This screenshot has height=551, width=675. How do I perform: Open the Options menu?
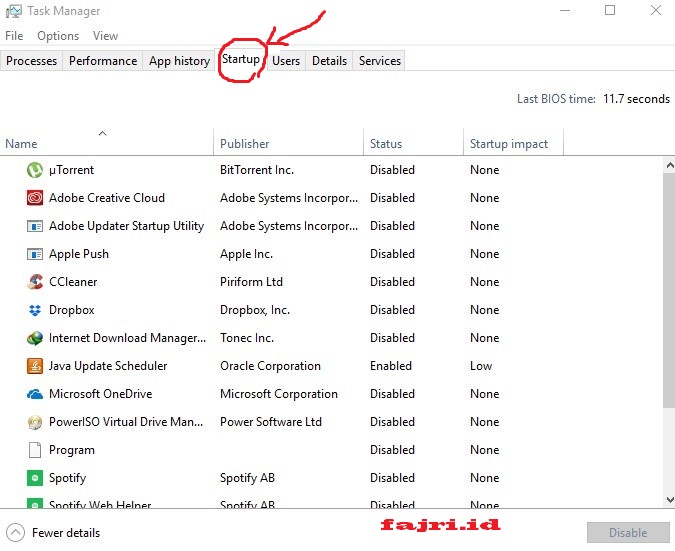[58, 36]
